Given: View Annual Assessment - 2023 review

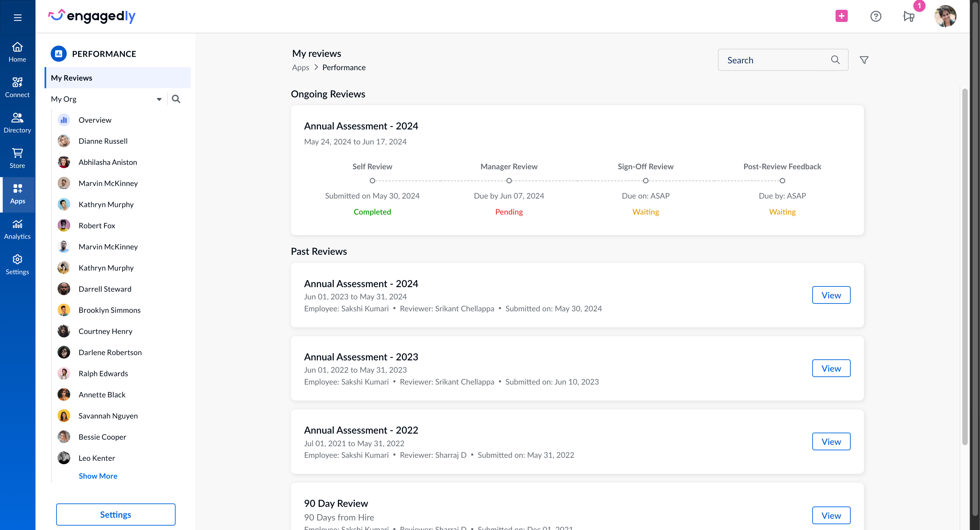Looking at the screenshot, I should click(x=831, y=368).
